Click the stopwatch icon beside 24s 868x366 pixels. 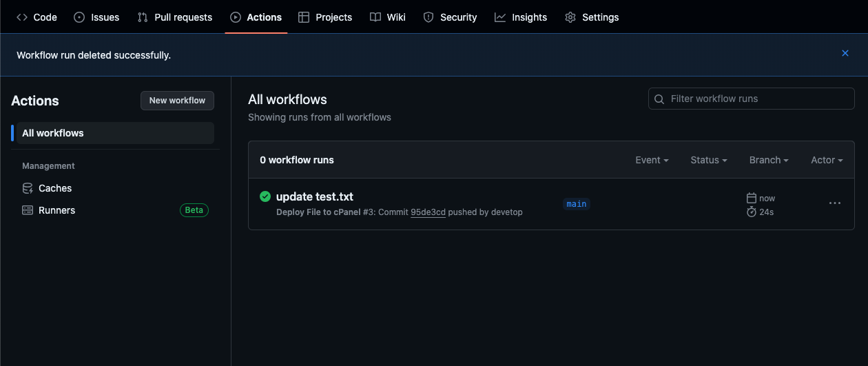[x=752, y=212]
